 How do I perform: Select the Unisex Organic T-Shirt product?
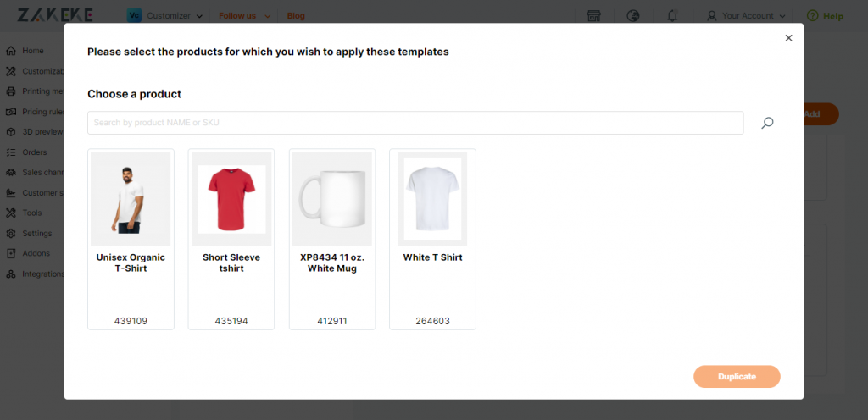(x=131, y=240)
